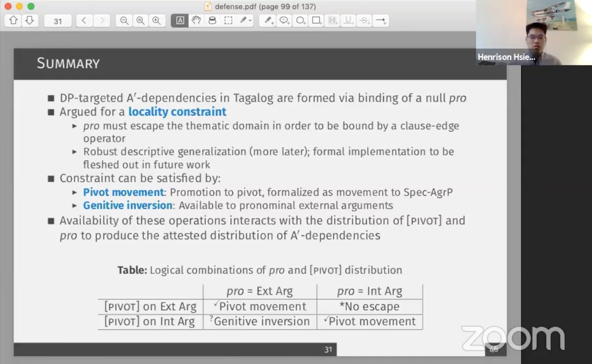Click 'Robust descriptive generalization' sub-bullet
This screenshot has width=592, height=364.
pos(268,158)
